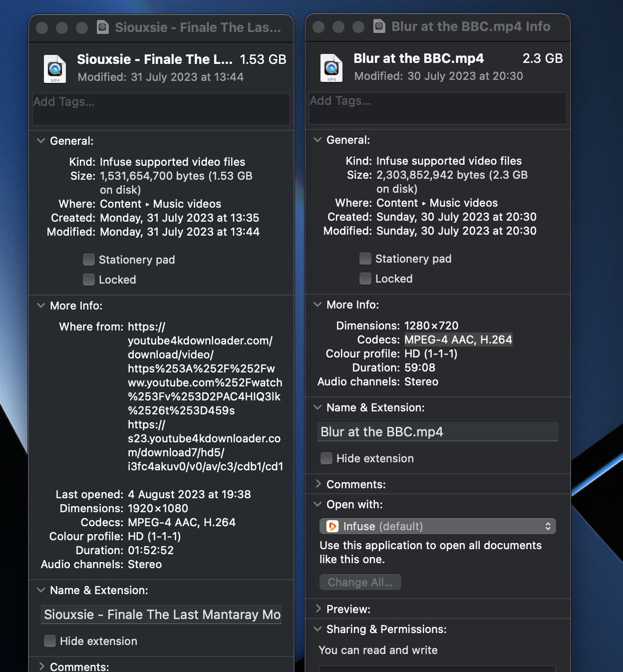The width and height of the screenshot is (623, 672).
Task: Click the title bar proxy icon of Blur Info window
Action: tap(379, 26)
